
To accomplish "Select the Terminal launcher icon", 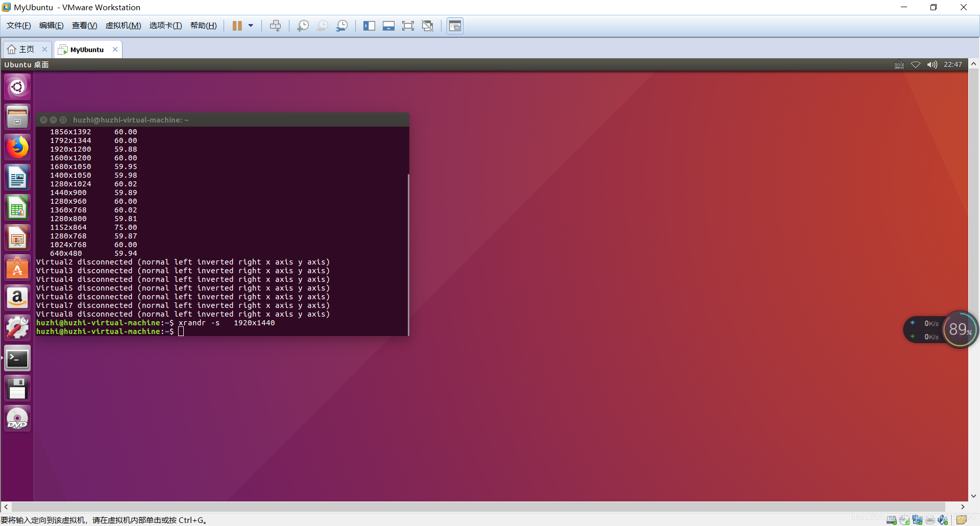I will point(17,358).
